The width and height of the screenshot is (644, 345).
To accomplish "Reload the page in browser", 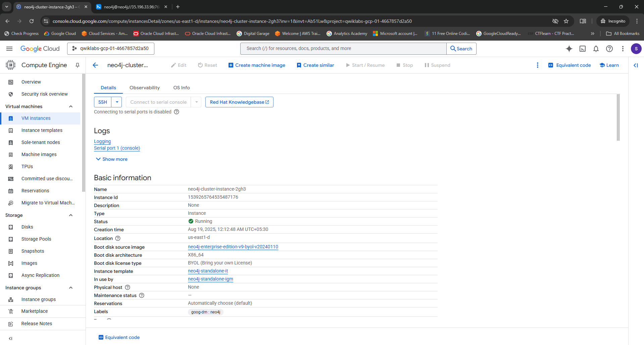I will pyautogui.click(x=32, y=21).
